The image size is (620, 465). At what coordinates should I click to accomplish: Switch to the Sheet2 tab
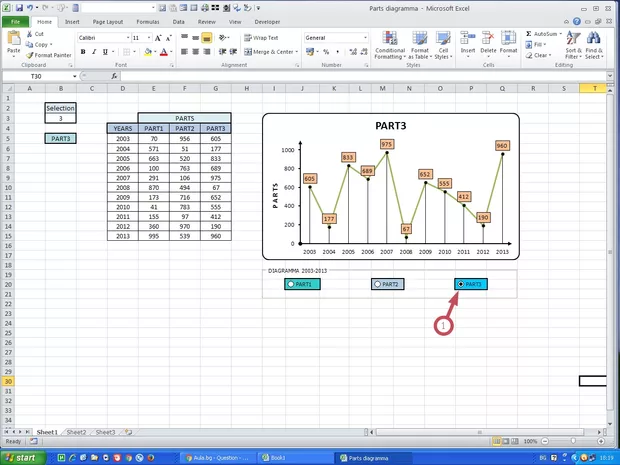coord(76,432)
